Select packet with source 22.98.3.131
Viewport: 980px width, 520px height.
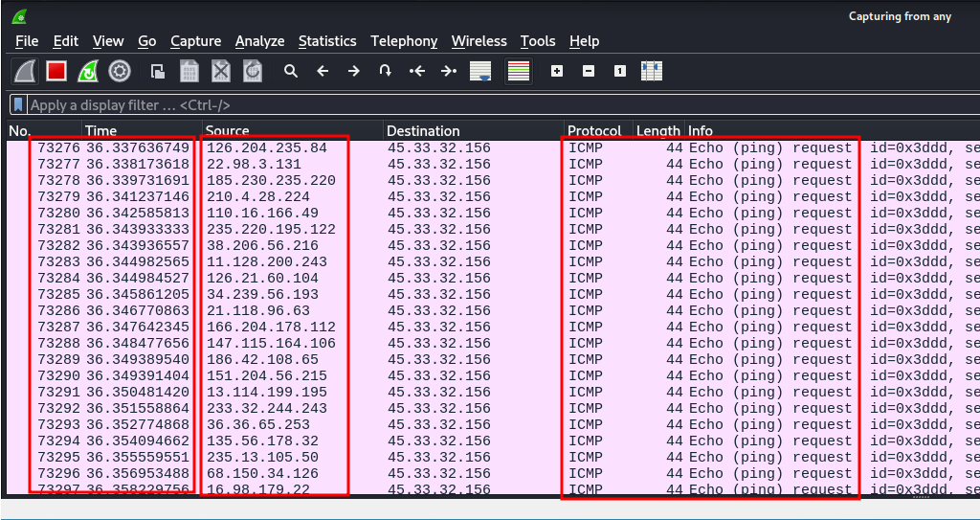coord(494,165)
